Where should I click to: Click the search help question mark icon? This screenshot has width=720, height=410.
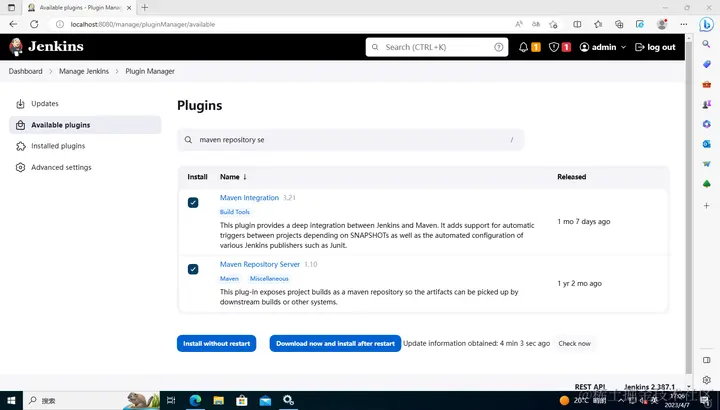[499, 47]
